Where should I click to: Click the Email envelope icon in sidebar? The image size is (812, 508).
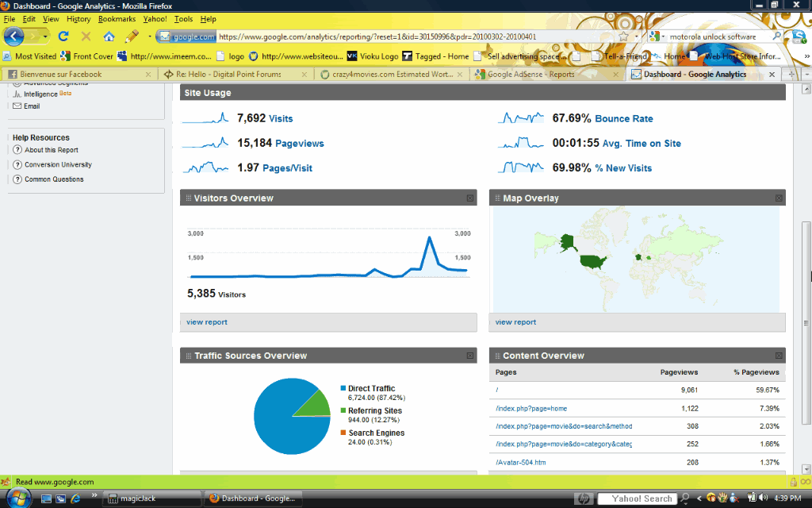(x=17, y=106)
